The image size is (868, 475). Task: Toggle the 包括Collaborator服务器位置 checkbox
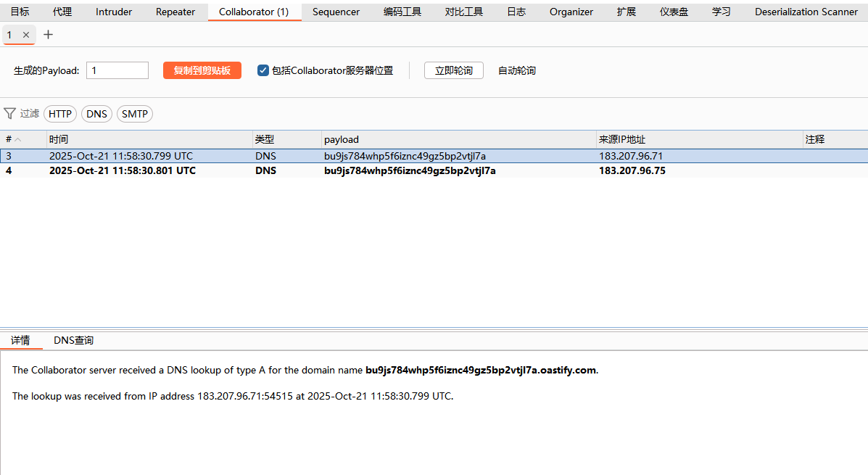tap(263, 70)
